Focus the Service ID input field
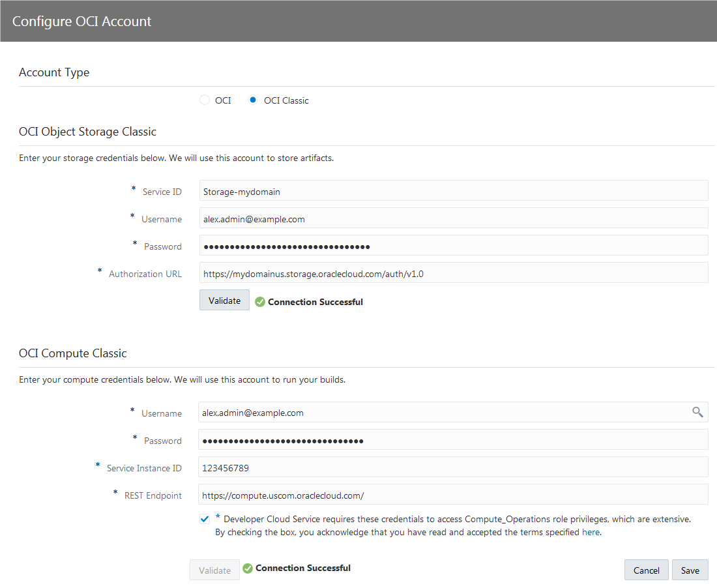 coord(453,192)
